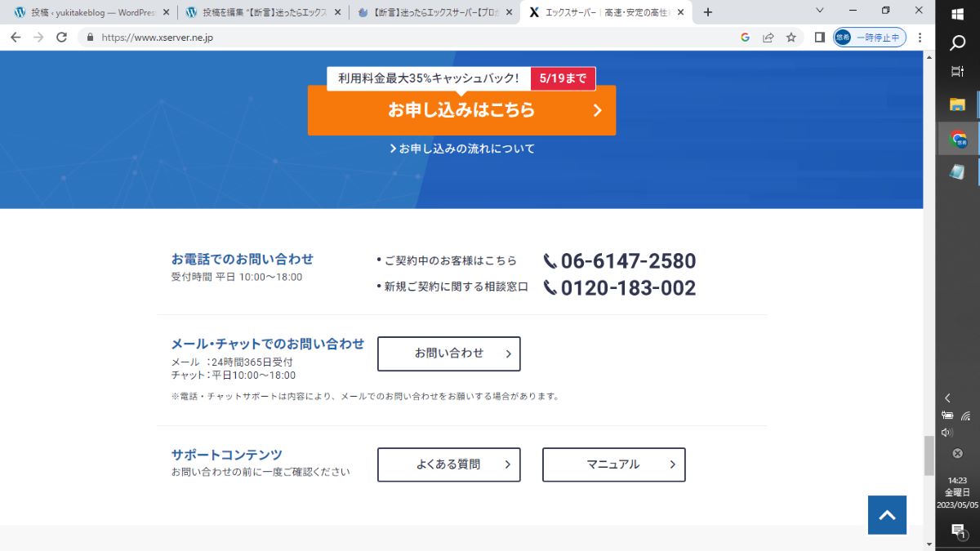Go back using the browser back arrow
Viewport: 980px width, 551px height.
(15, 38)
